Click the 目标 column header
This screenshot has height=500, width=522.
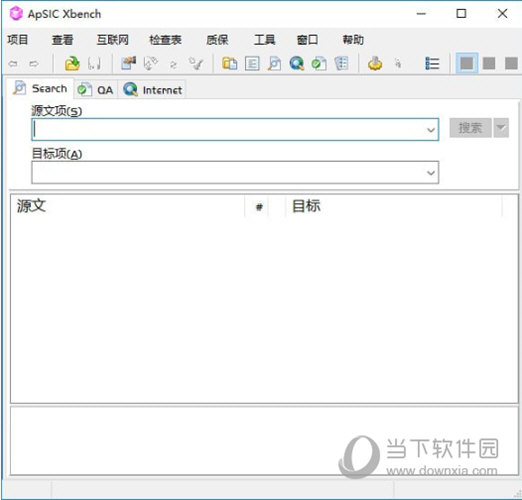(x=393, y=206)
